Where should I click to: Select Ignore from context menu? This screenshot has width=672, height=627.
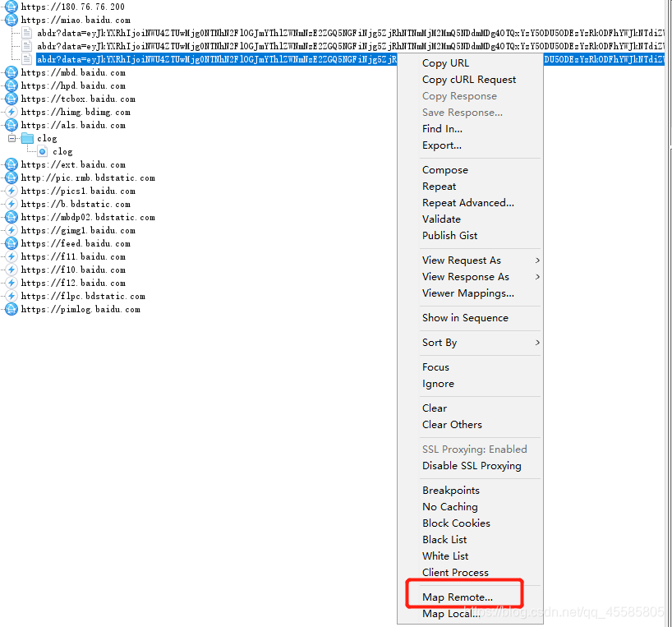coord(438,384)
